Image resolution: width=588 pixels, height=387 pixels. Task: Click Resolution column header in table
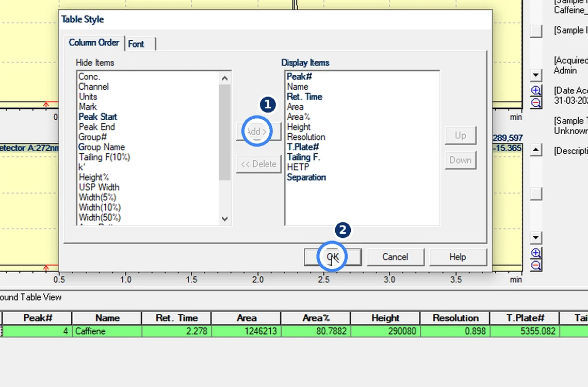coord(455,318)
